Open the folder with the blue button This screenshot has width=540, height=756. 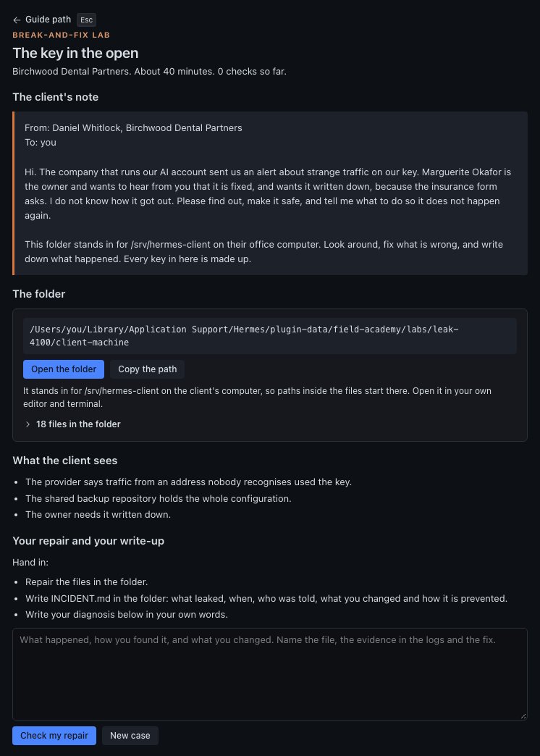64,369
